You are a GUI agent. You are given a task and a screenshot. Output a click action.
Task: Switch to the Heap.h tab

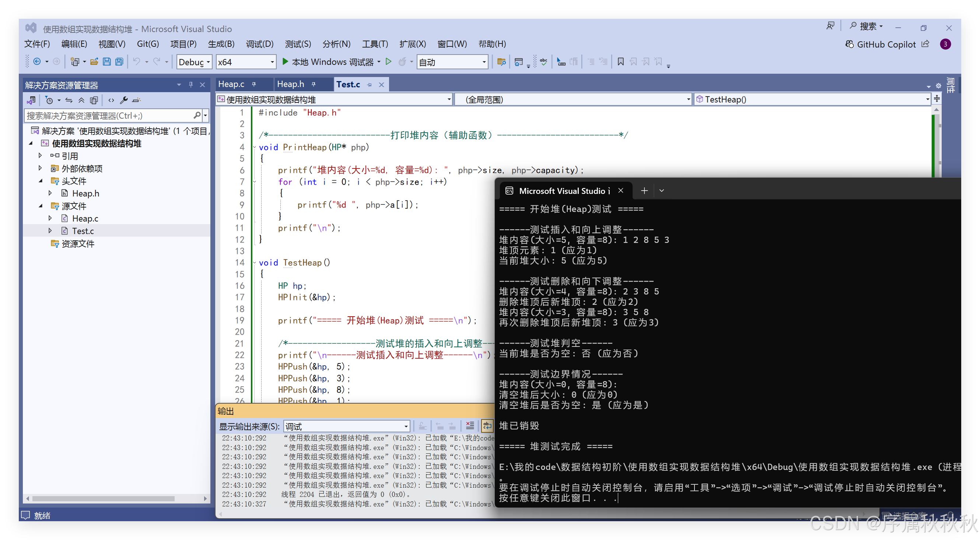tap(291, 84)
